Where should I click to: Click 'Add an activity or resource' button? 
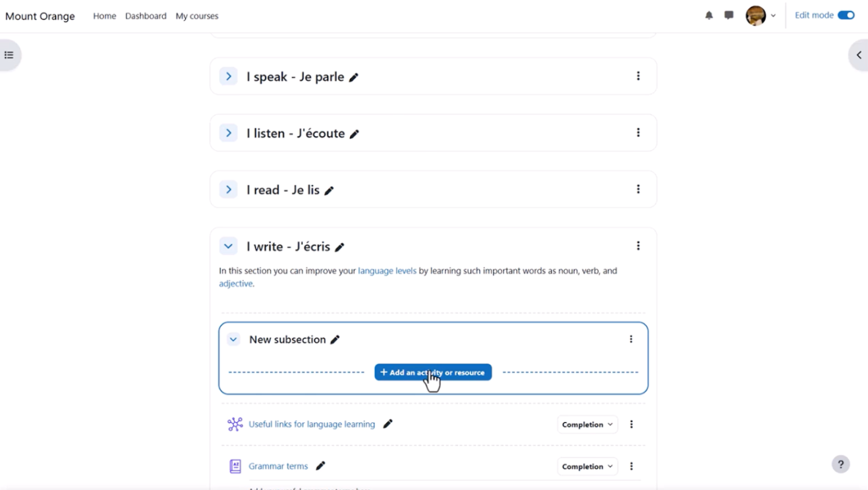(x=433, y=372)
